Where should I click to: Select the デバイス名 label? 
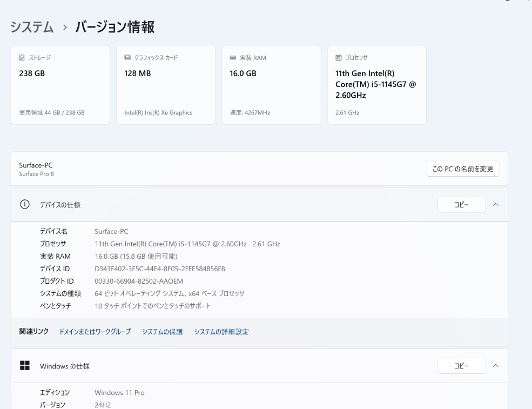tap(53, 231)
